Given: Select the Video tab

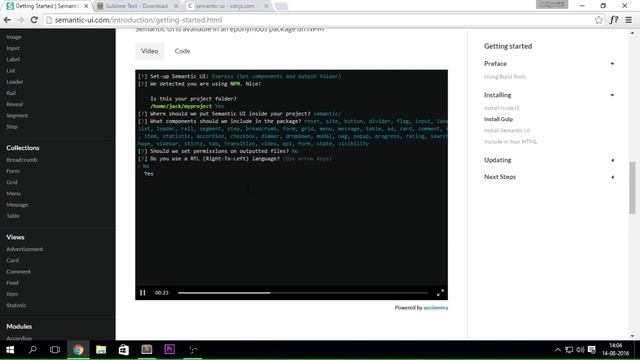Looking at the screenshot, I should click(149, 51).
